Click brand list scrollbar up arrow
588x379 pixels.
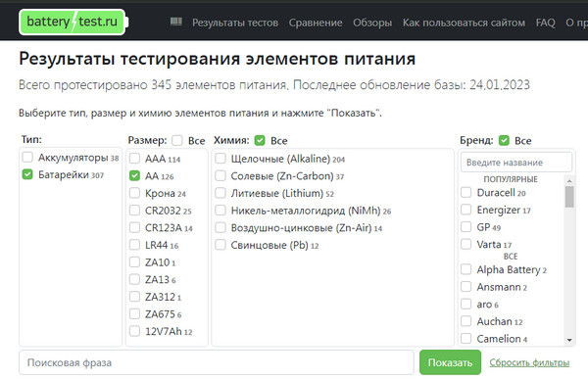coord(569,181)
